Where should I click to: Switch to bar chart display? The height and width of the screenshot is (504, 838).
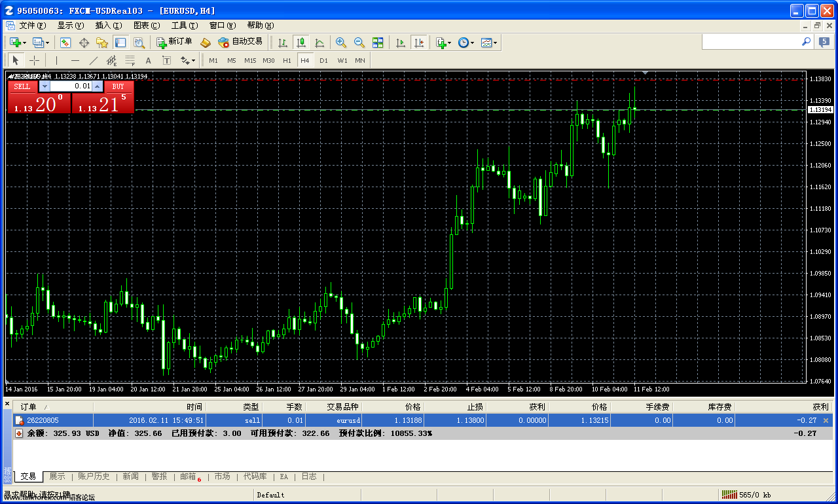click(x=283, y=43)
